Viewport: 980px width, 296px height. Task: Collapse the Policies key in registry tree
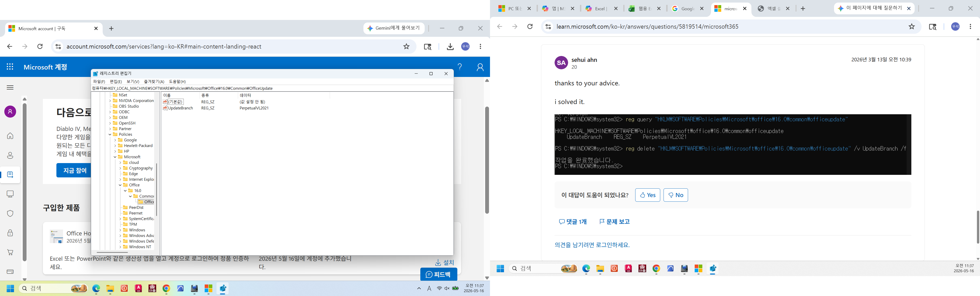click(x=110, y=134)
